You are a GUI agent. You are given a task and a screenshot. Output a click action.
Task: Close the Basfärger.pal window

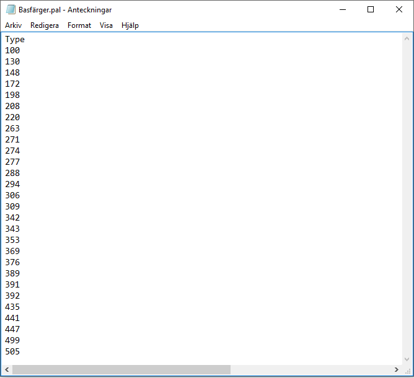pyautogui.click(x=399, y=10)
